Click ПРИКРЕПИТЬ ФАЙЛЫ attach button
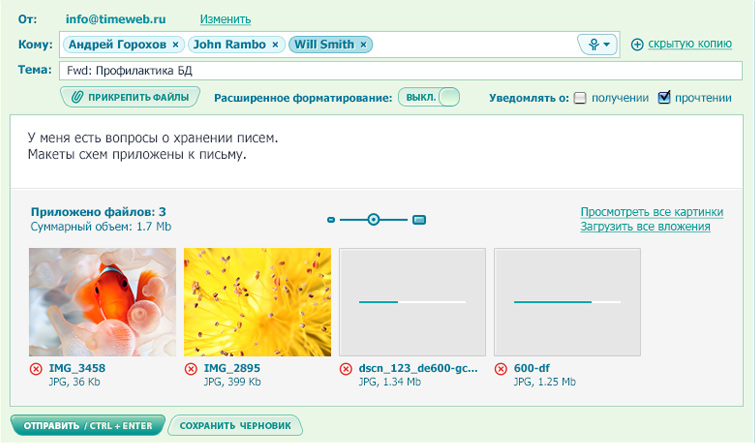Screen dimensions: 755x443 (x=130, y=97)
